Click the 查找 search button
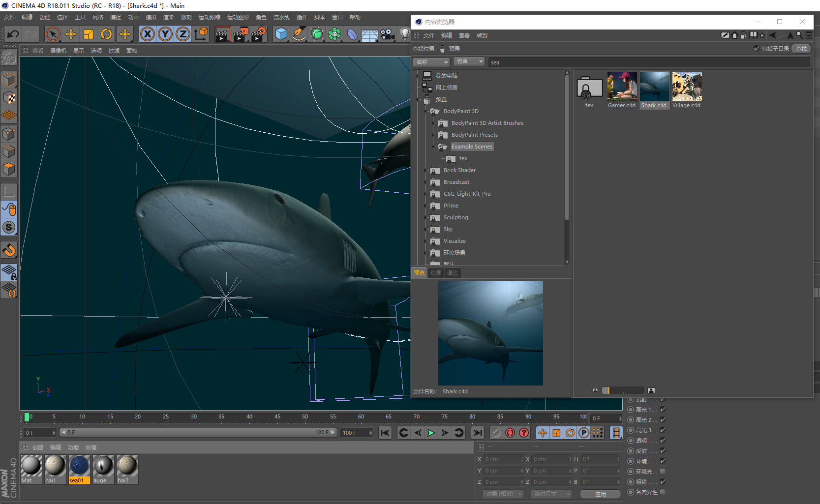Image resolution: width=820 pixels, height=504 pixels. click(801, 49)
